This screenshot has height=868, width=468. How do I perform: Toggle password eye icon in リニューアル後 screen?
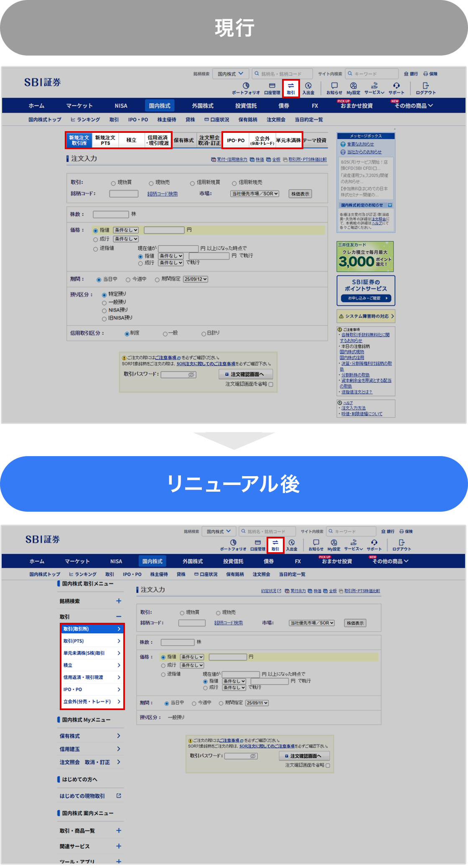253,756
